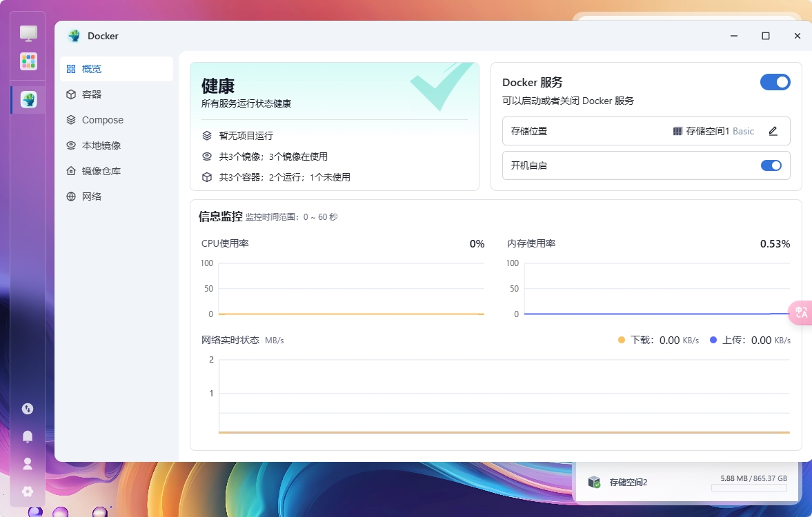Viewport: 812px width, 517px height.
Task: Toggle the Docker 服务 switch off
Action: [x=775, y=81]
